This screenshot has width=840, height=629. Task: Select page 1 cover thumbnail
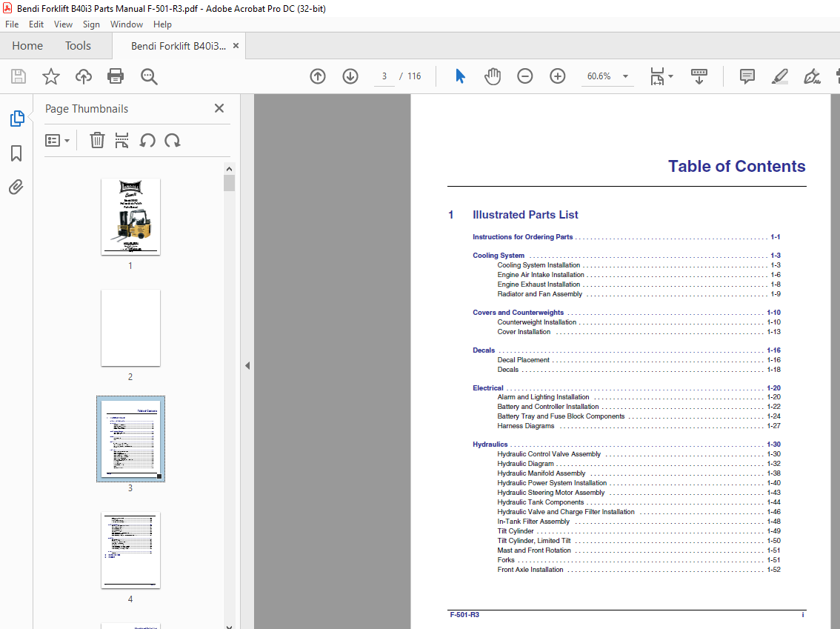130,216
